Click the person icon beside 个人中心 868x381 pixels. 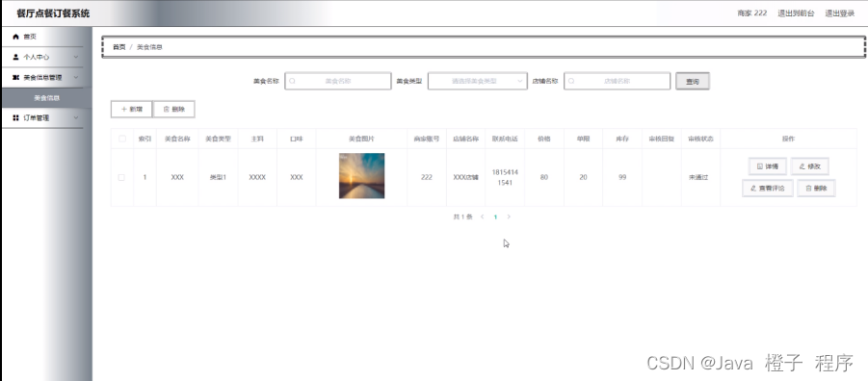pyautogui.click(x=15, y=57)
